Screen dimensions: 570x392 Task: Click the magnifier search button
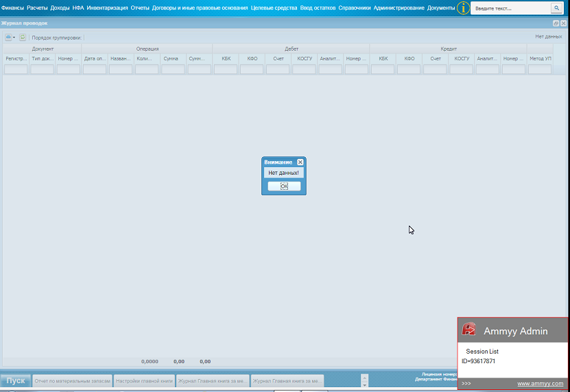click(x=556, y=8)
